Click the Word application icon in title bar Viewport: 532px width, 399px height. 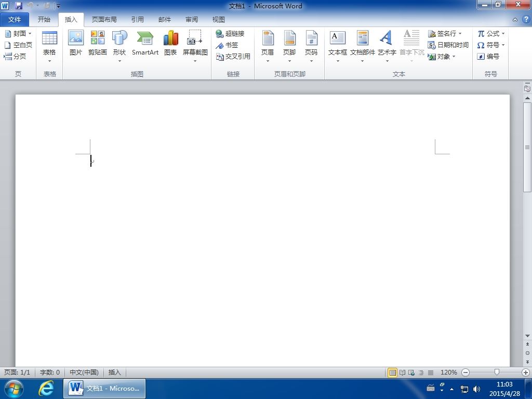click(5, 5)
